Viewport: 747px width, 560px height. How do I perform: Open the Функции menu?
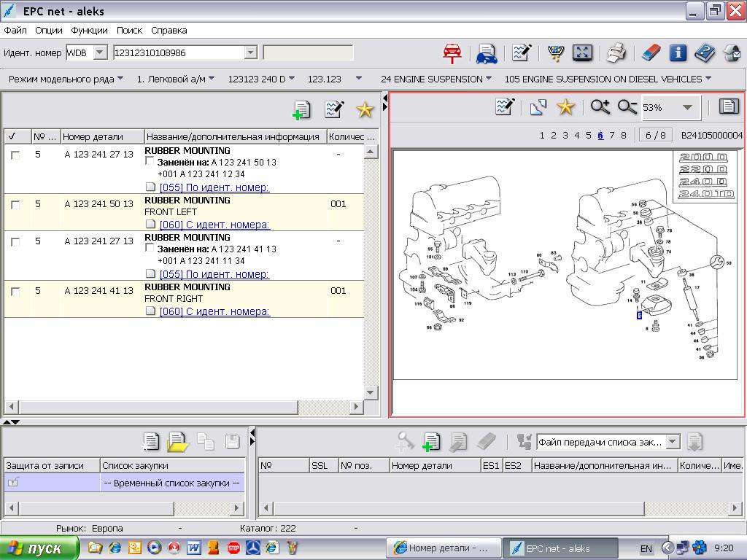(89, 31)
